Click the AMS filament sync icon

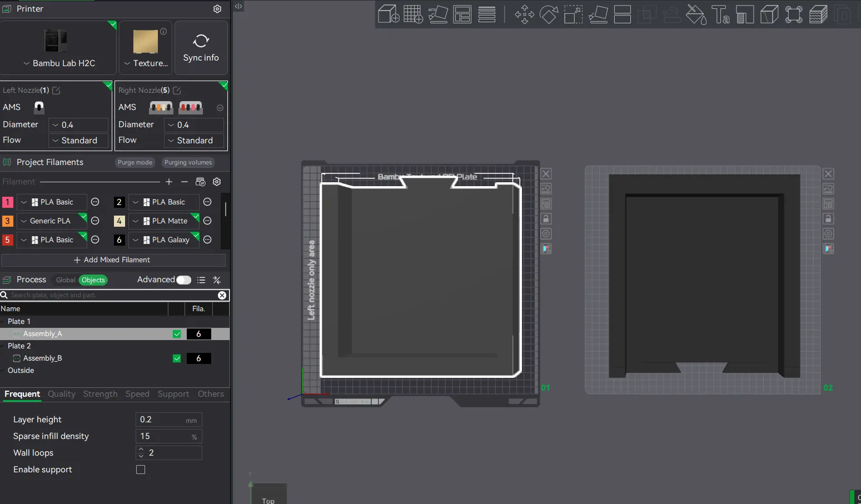point(201,182)
